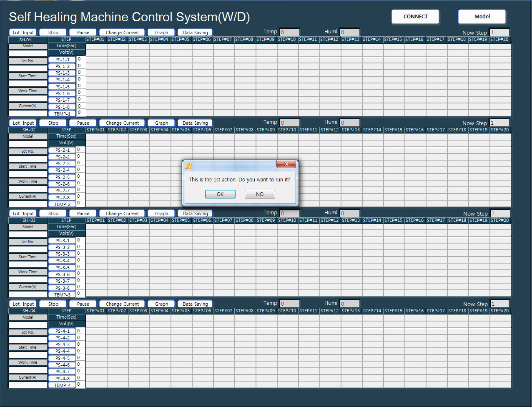Image resolution: width=532 pixels, height=407 pixels.
Task: Click NO in the confirmation dialog
Action: click(x=259, y=194)
